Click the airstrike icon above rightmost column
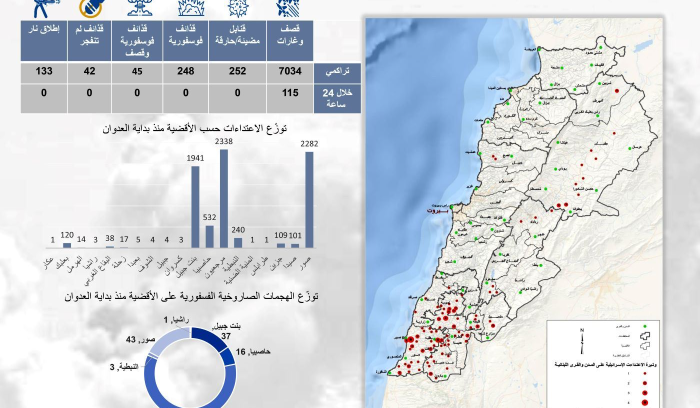The height and width of the screenshot is (408, 700). 288,8
